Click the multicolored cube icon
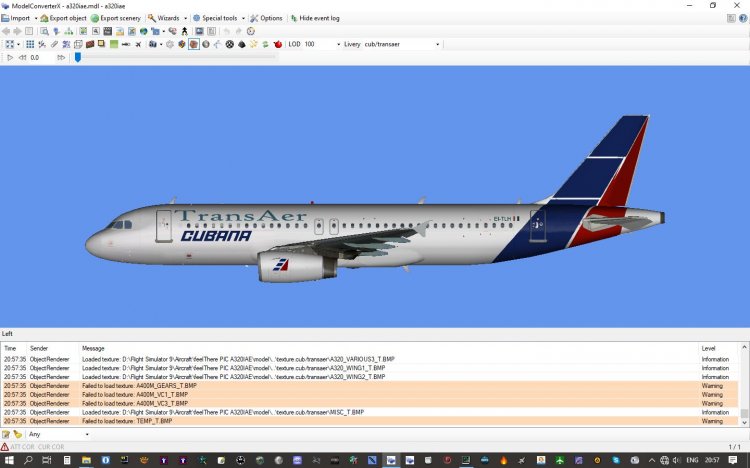 click(182, 44)
